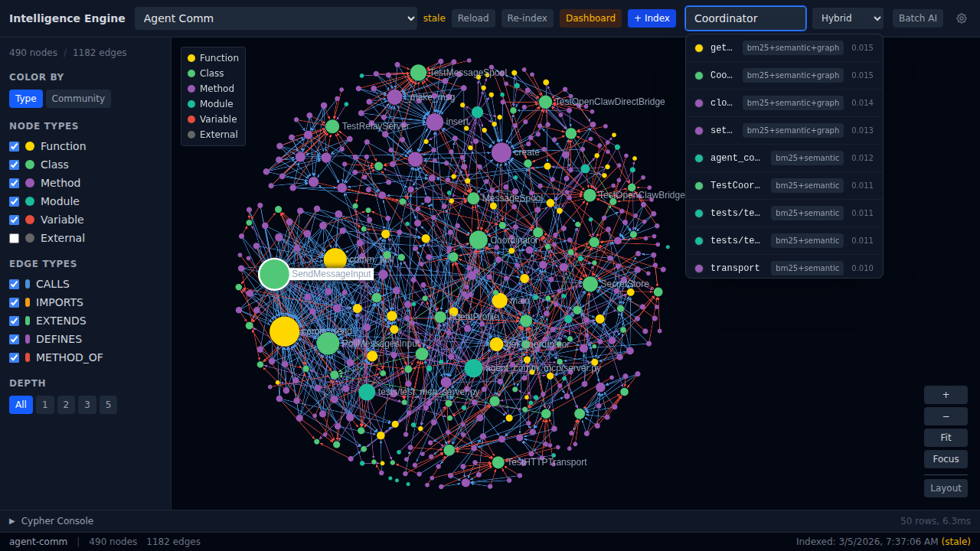Viewport: 980px width, 551px height.
Task: Select Type coloring mode
Action: (25, 99)
